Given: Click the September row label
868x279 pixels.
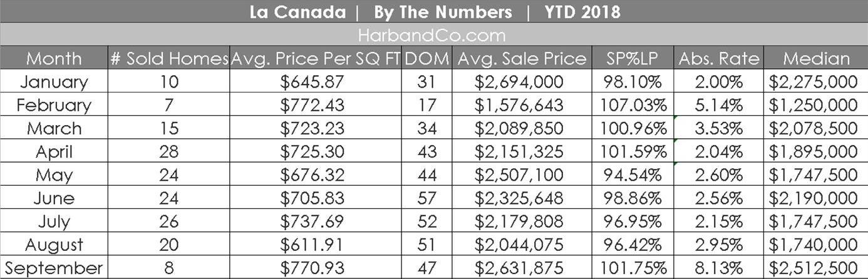Looking at the screenshot, I should [x=54, y=268].
